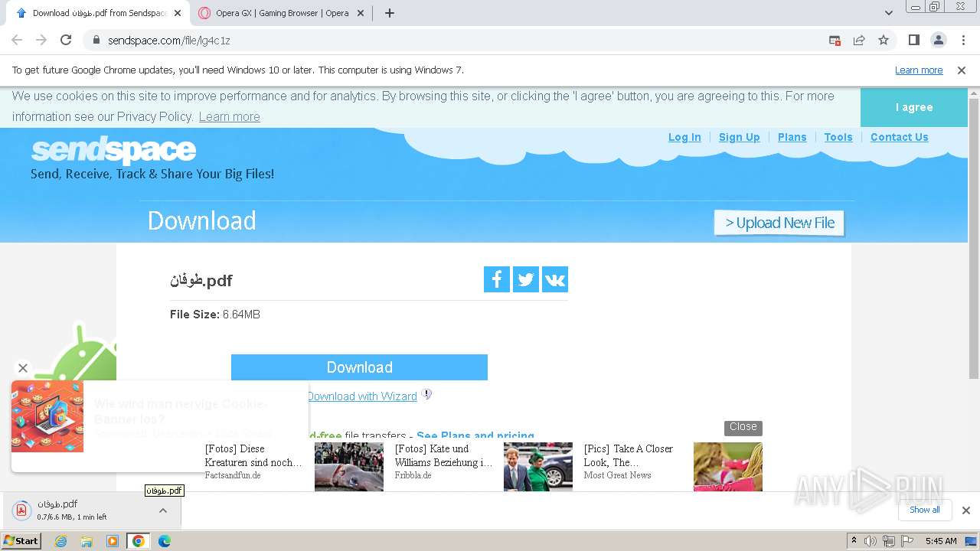Open the Sign Up link
This screenshot has width=980, height=551.
(740, 137)
